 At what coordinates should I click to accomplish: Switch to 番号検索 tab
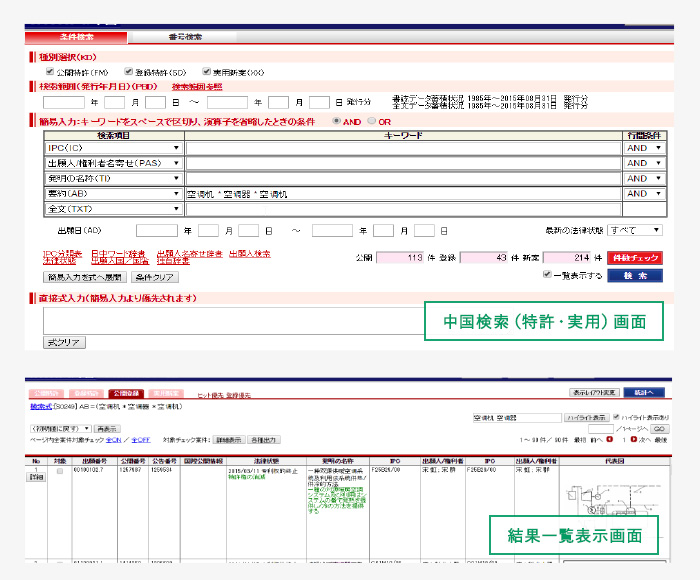(185, 37)
